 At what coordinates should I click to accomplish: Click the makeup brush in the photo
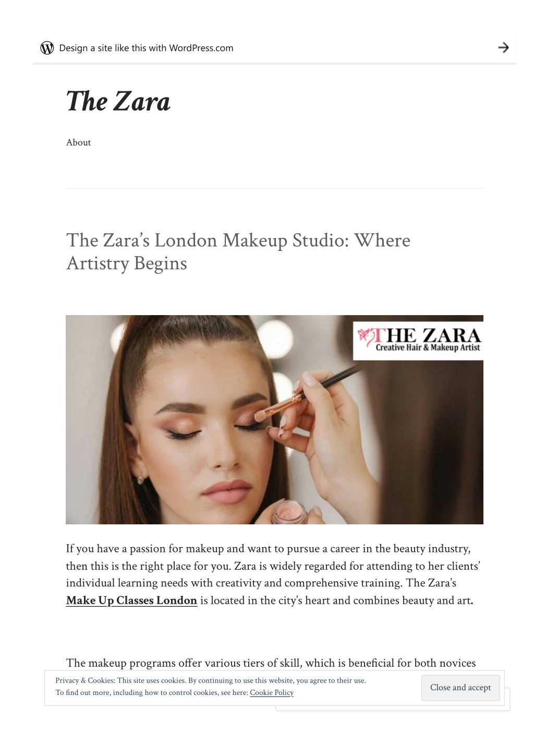pyautogui.click(x=308, y=391)
